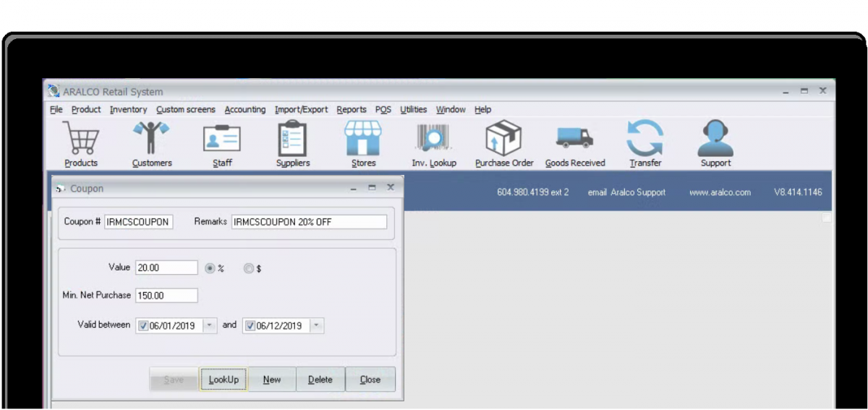Click the version text V8.414.1146
The height and width of the screenshot is (410, 868).
coord(798,192)
